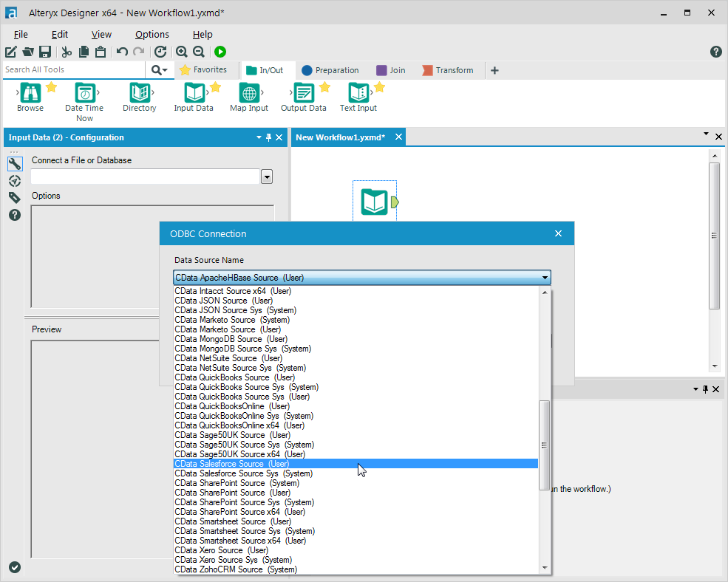Open the Results panel options arrow
The width and height of the screenshot is (728, 582).
pos(695,389)
